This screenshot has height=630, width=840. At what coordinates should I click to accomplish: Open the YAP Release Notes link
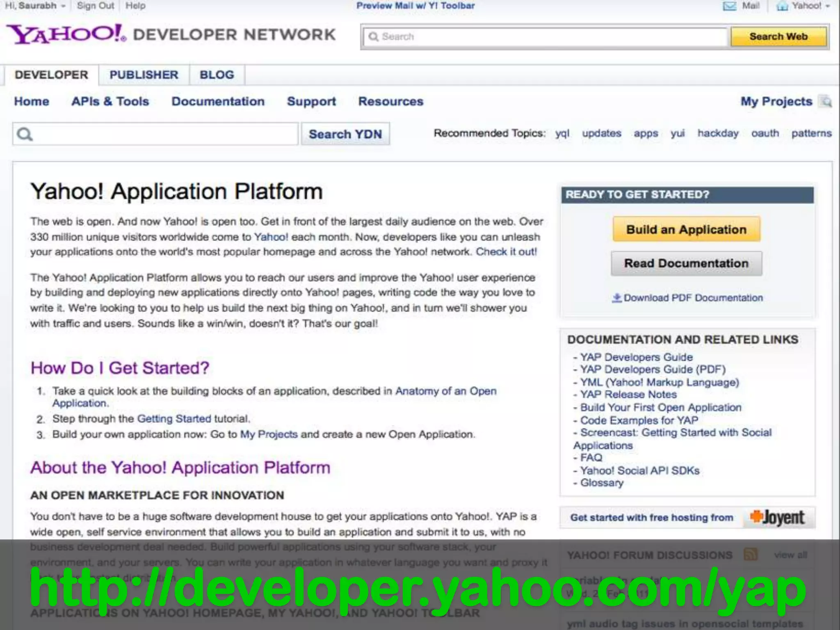(628, 395)
